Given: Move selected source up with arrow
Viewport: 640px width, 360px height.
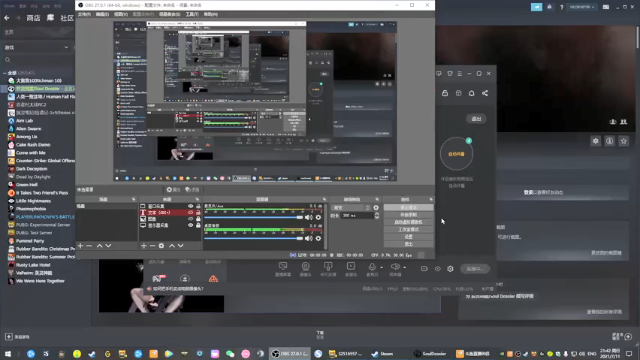Looking at the screenshot, I should (x=172, y=246).
